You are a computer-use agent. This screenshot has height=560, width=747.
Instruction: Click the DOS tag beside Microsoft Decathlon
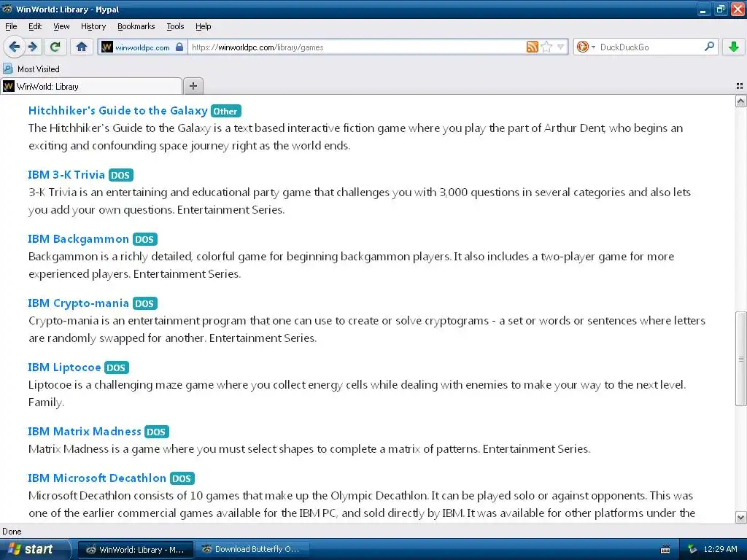click(182, 478)
